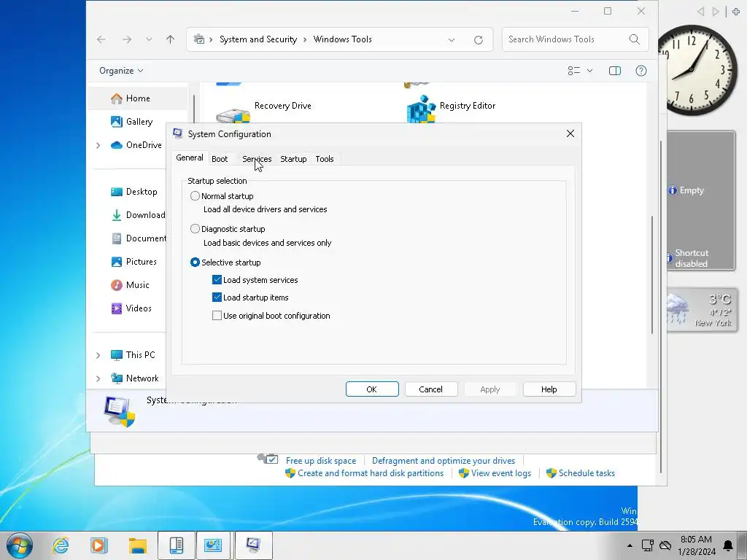Expand the address bar history dropdown

pos(452,40)
